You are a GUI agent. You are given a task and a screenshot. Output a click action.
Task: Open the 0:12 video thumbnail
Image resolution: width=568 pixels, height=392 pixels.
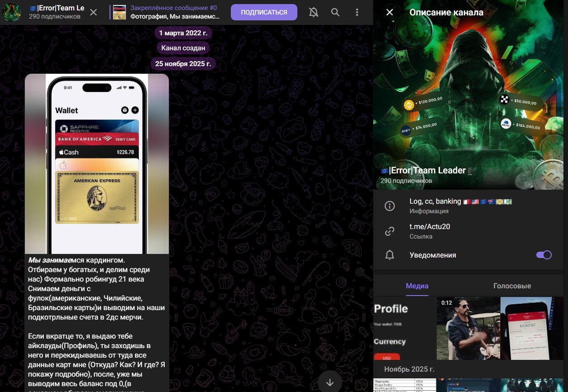click(468, 328)
